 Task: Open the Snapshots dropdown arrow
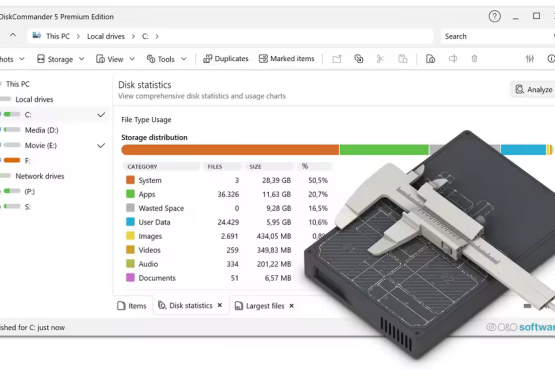point(22,59)
